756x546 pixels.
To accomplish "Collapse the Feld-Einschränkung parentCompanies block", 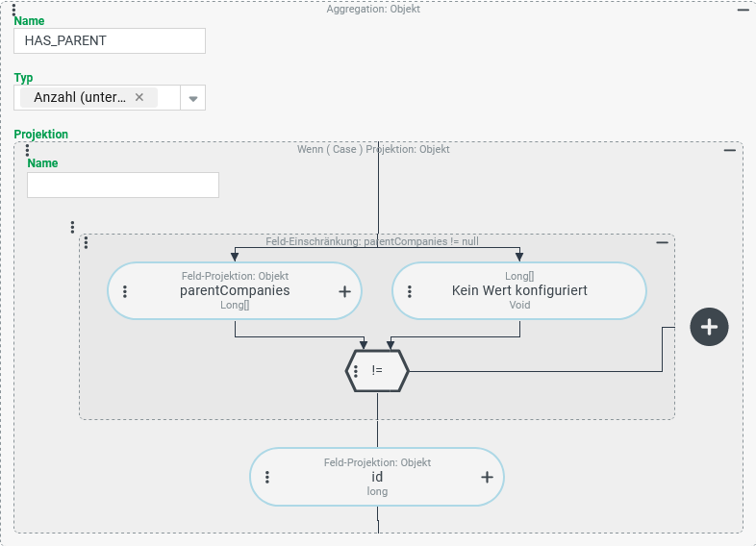I will pos(662,242).
